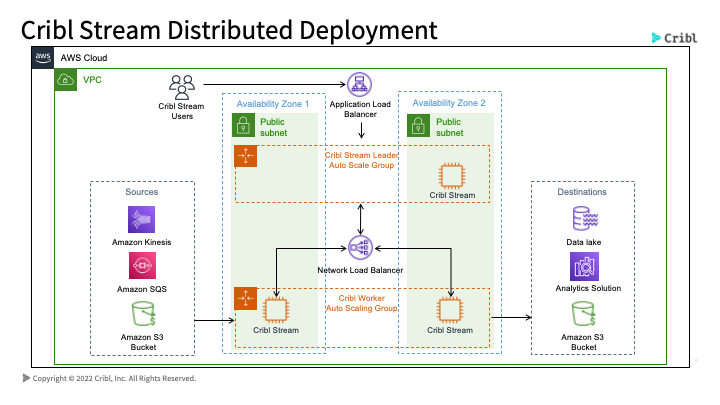Click the Analytics Solution icon
The image size is (720, 405).
583,266
